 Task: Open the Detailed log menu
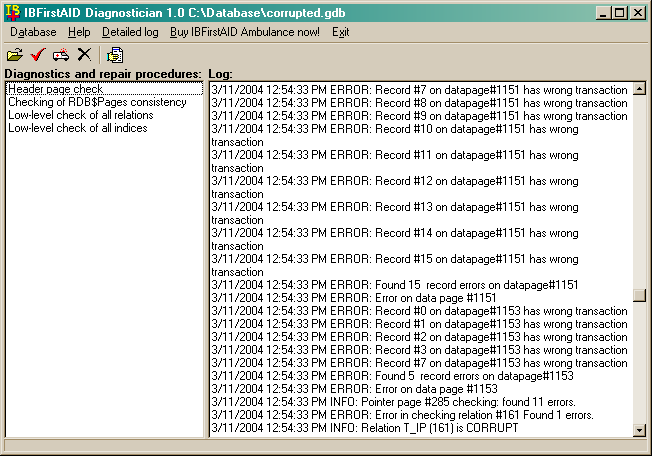point(130,32)
